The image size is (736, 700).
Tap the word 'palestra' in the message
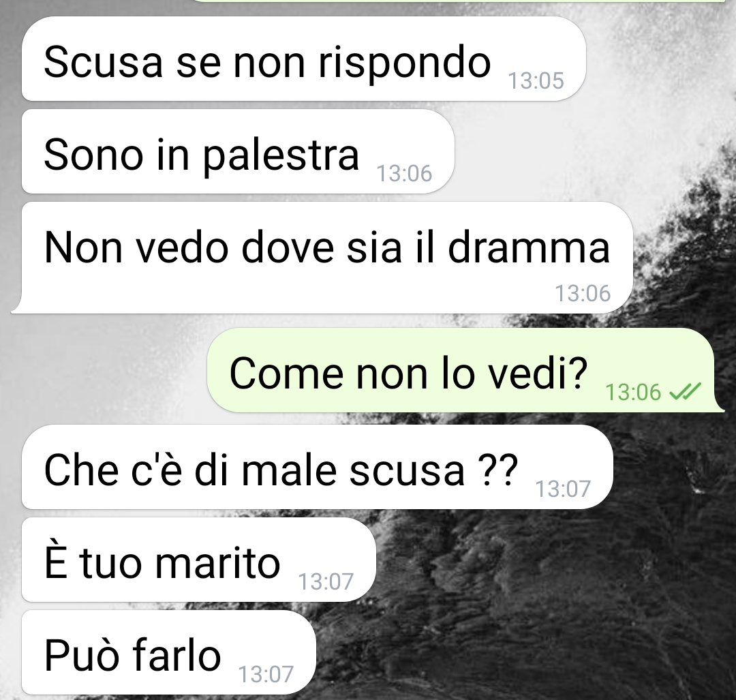(x=281, y=156)
